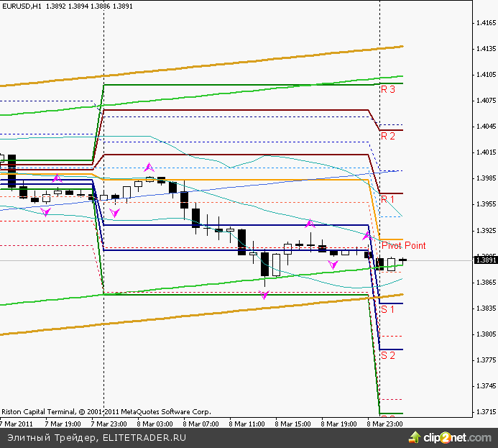This screenshot has height=448, width=498.
Task: Click the leftmost magenta up fractal arrow
Action: click(x=57, y=178)
